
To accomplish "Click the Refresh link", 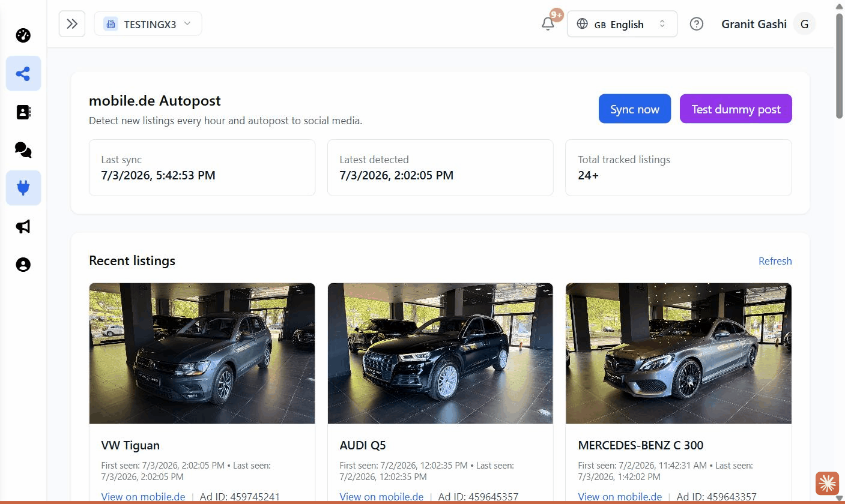I will coord(775,261).
